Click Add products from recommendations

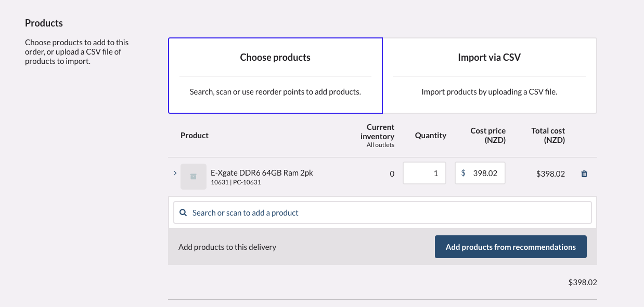[x=510, y=247]
